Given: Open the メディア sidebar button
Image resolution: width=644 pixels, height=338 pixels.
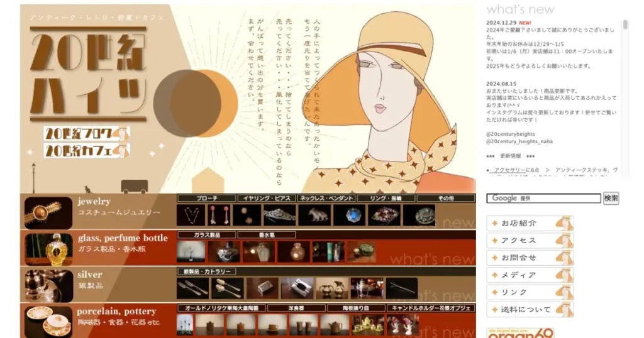Looking at the screenshot, I should (x=530, y=275).
